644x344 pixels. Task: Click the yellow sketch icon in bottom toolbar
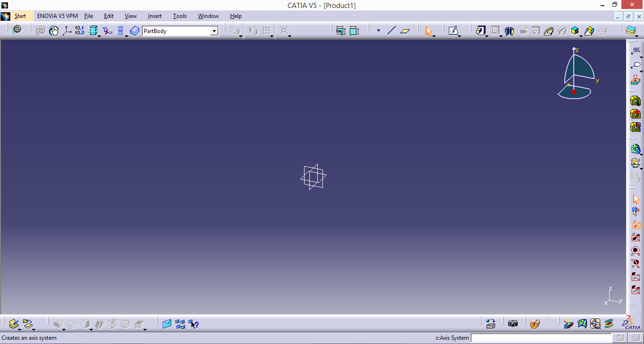pyautogui.click(x=13, y=324)
